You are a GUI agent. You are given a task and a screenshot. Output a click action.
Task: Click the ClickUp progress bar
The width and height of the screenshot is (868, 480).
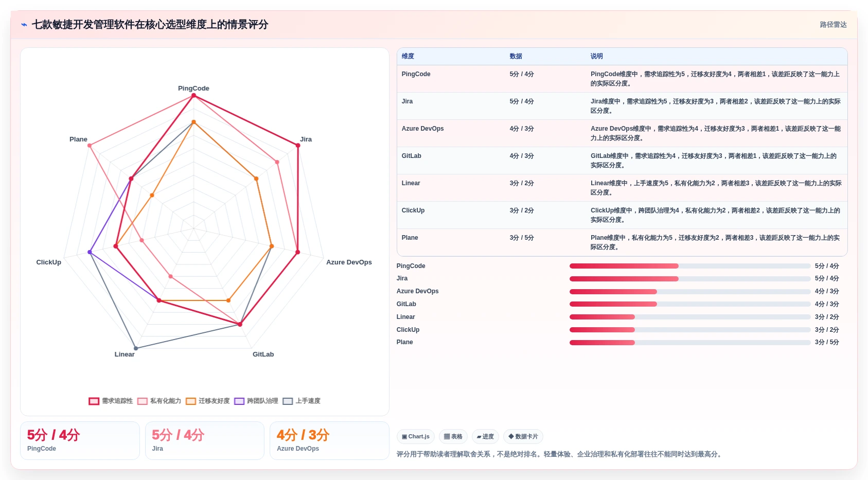point(690,330)
